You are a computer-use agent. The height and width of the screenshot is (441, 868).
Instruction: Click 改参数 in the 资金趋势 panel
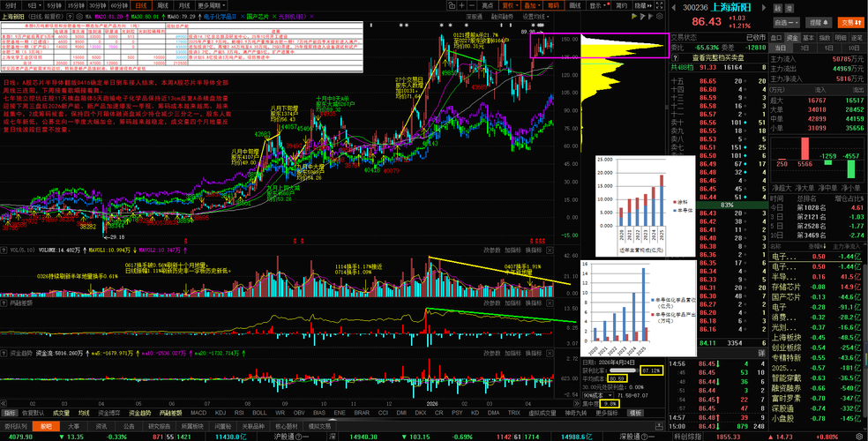[x=492, y=353]
